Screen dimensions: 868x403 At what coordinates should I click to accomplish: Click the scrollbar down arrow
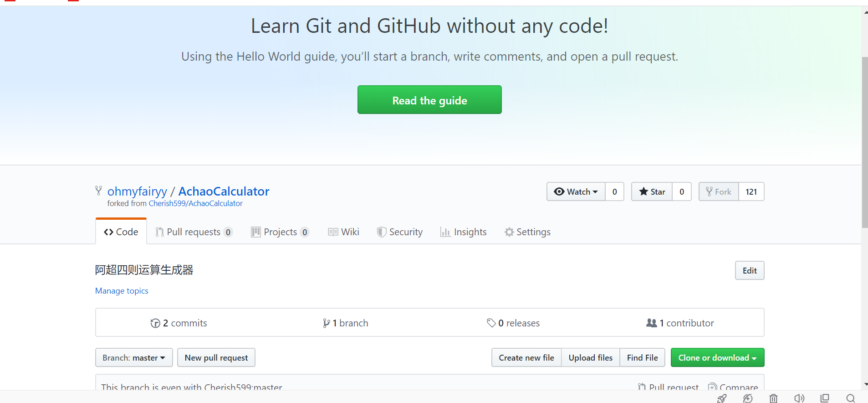tap(865, 385)
